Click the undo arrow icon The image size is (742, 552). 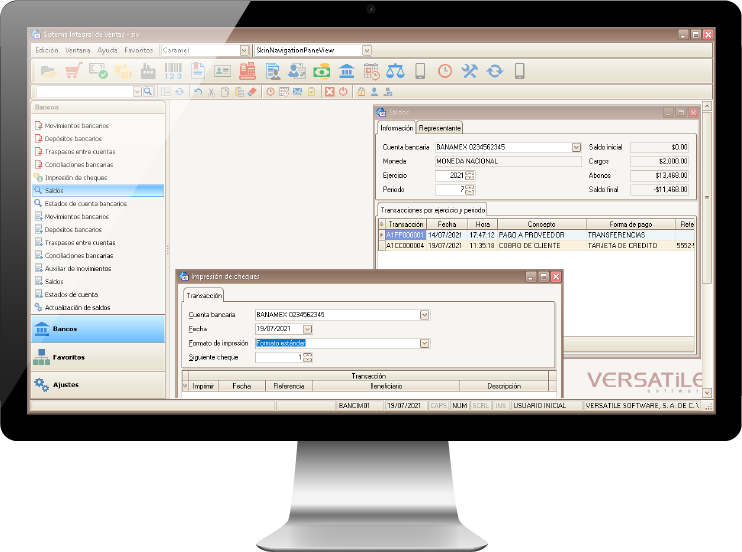tap(198, 91)
